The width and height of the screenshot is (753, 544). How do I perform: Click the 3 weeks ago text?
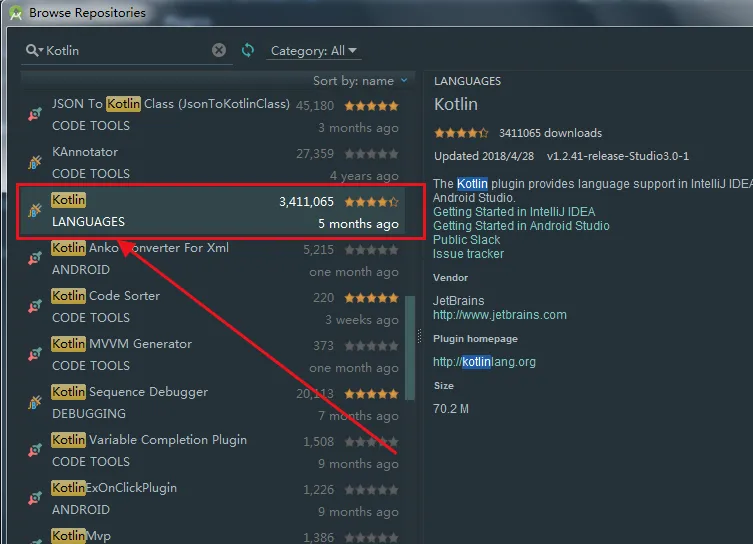click(x=362, y=320)
